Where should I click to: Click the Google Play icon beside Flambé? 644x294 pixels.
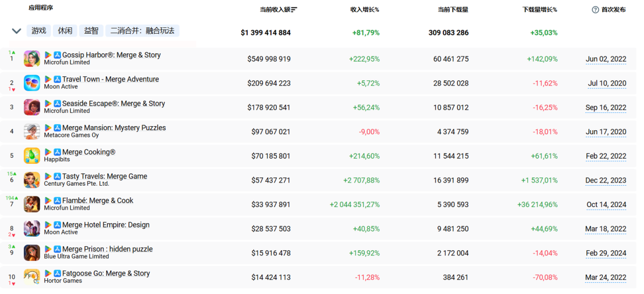point(48,201)
